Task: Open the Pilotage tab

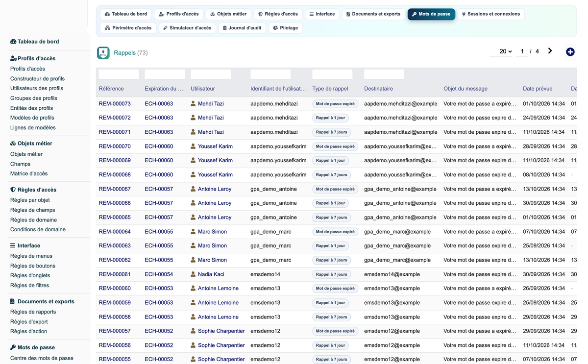Action: click(285, 28)
